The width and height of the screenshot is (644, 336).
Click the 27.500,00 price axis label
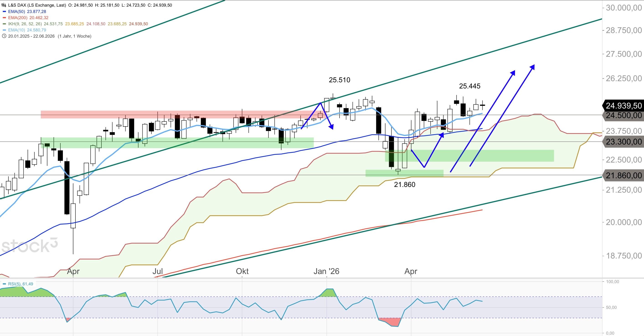pos(623,54)
